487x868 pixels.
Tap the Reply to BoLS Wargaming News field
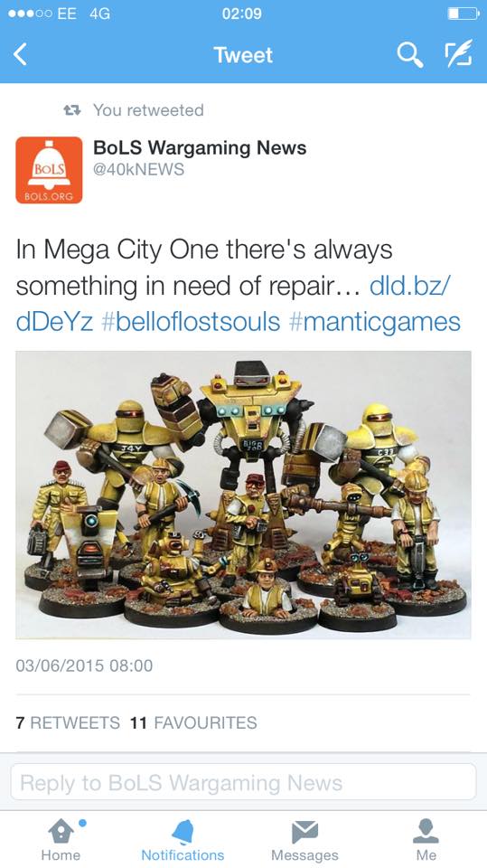pos(244,782)
